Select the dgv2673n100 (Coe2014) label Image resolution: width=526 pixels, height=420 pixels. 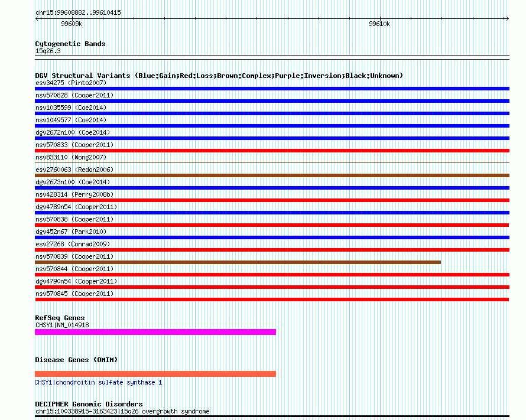pyautogui.click(x=73, y=182)
